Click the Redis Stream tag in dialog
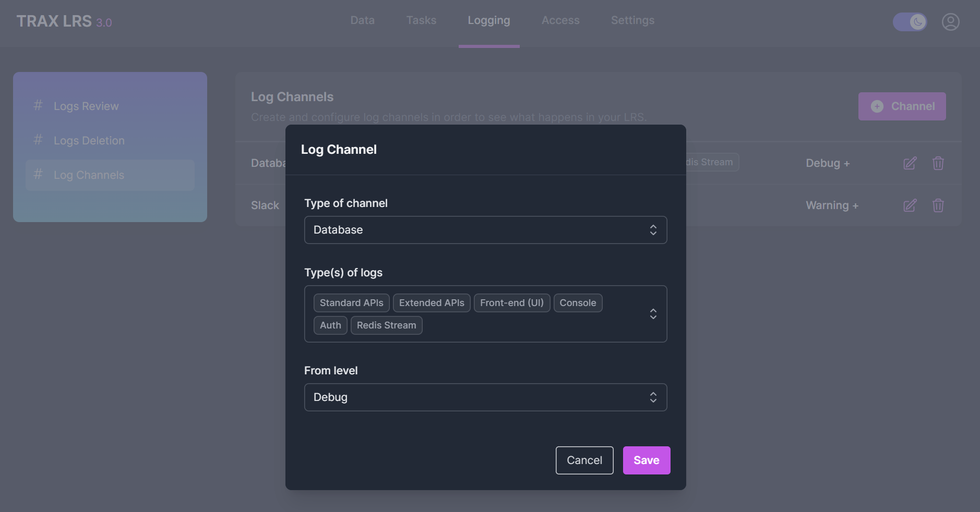The image size is (980, 512). click(386, 325)
